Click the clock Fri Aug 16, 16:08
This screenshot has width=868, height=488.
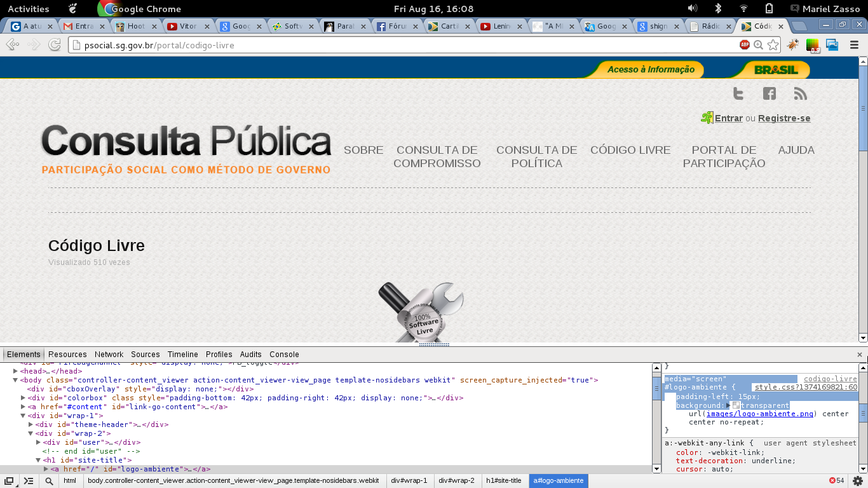pyautogui.click(x=433, y=9)
